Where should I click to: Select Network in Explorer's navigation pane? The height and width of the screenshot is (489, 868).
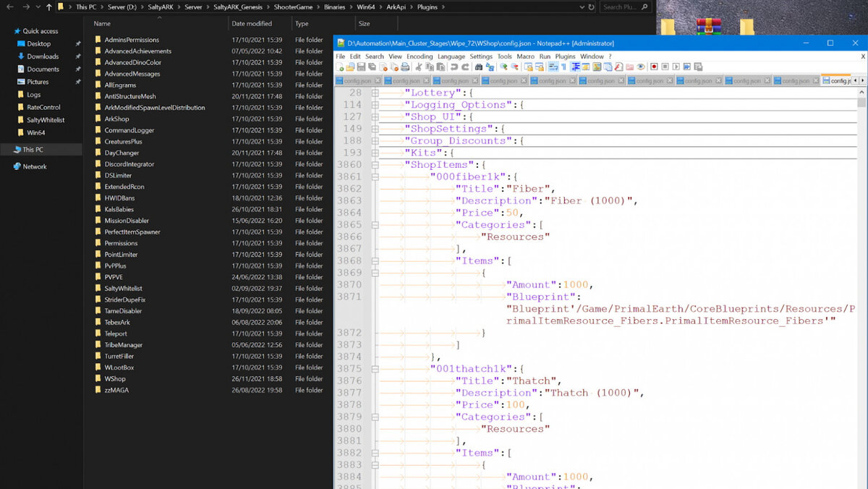click(35, 166)
